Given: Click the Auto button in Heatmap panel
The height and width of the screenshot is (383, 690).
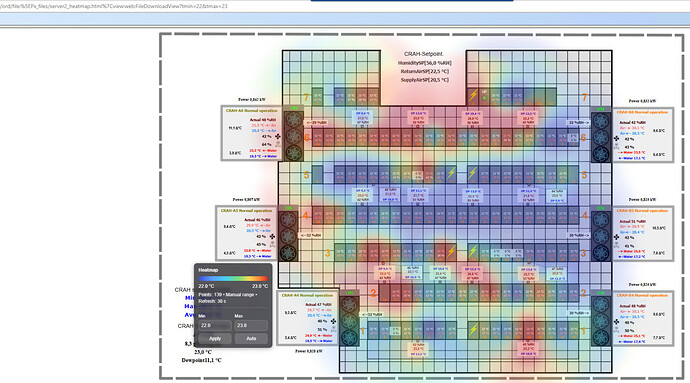Looking at the screenshot, I should (251, 339).
